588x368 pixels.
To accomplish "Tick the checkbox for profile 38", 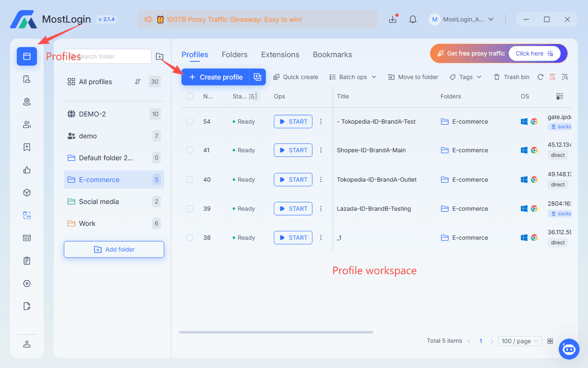I will pos(190,237).
